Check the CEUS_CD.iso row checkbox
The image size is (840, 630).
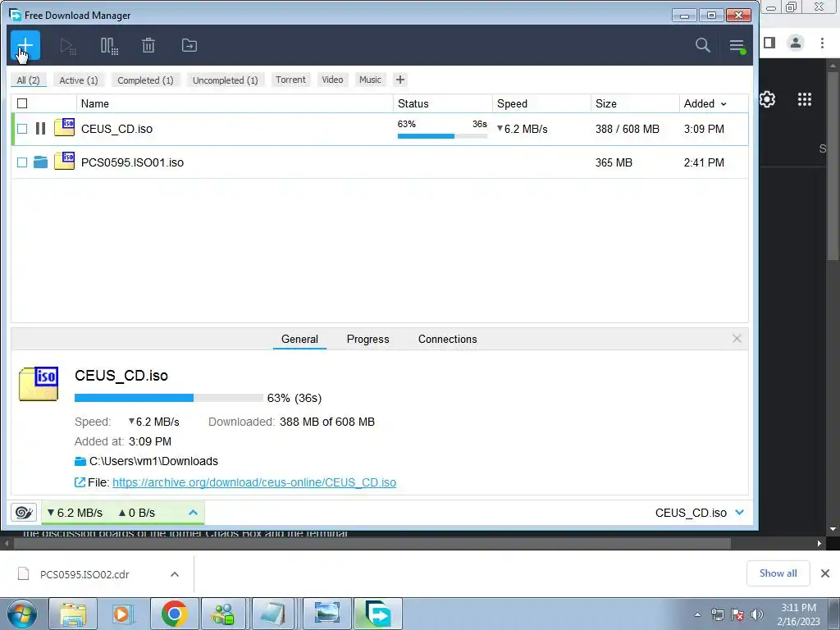tap(22, 129)
